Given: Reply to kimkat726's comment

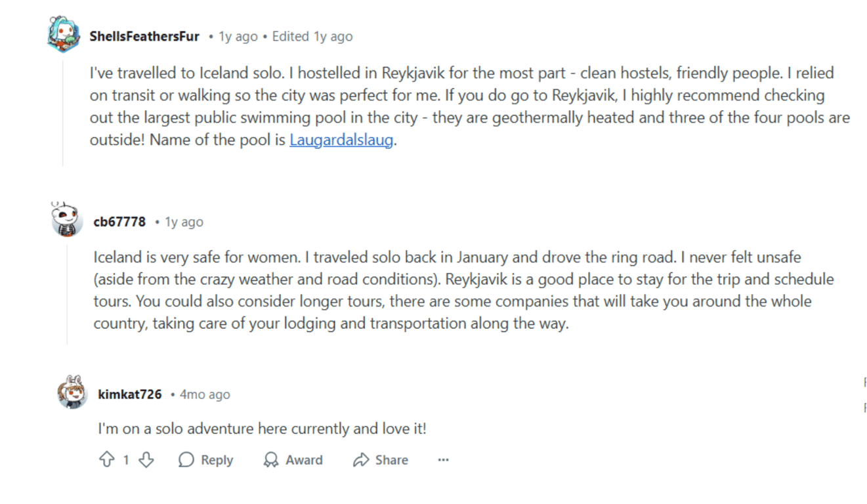Looking at the screenshot, I should pyautogui.click(x=206, y=460).
